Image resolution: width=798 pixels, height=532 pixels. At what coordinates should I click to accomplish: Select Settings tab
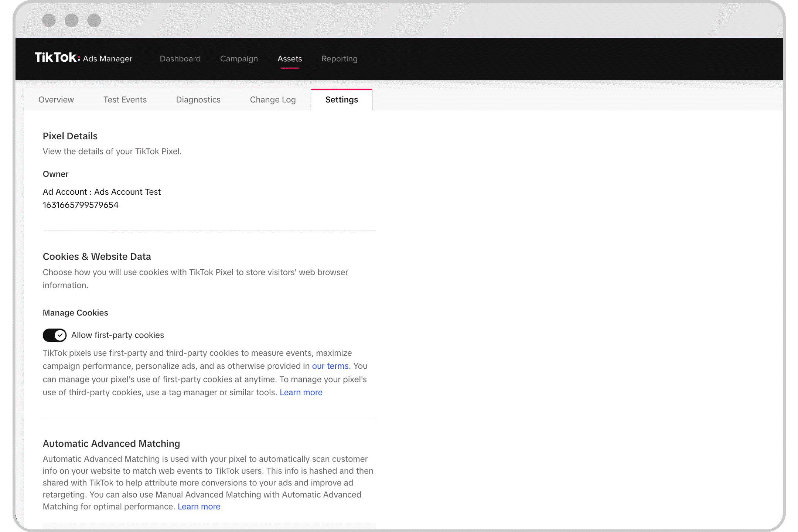pyautogui.click(x=341, y=99)
